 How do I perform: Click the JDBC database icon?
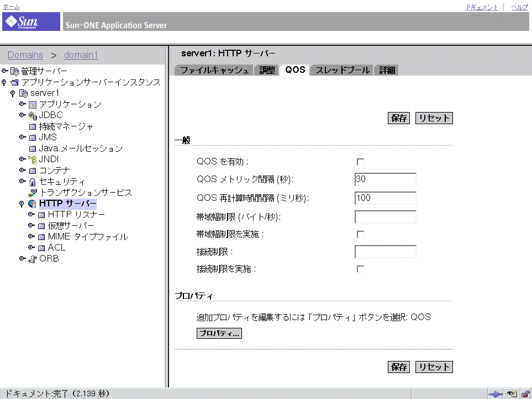coord(33,115)
